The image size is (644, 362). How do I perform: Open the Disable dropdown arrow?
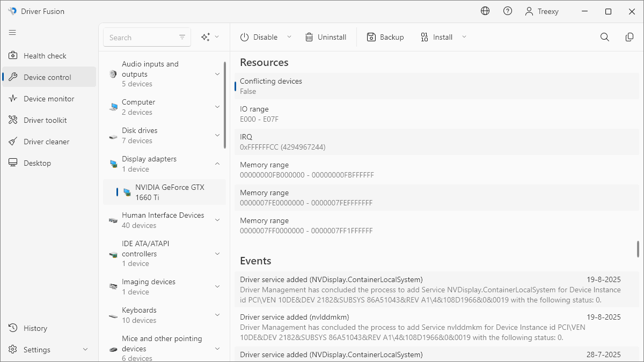[x=289, y=37]
